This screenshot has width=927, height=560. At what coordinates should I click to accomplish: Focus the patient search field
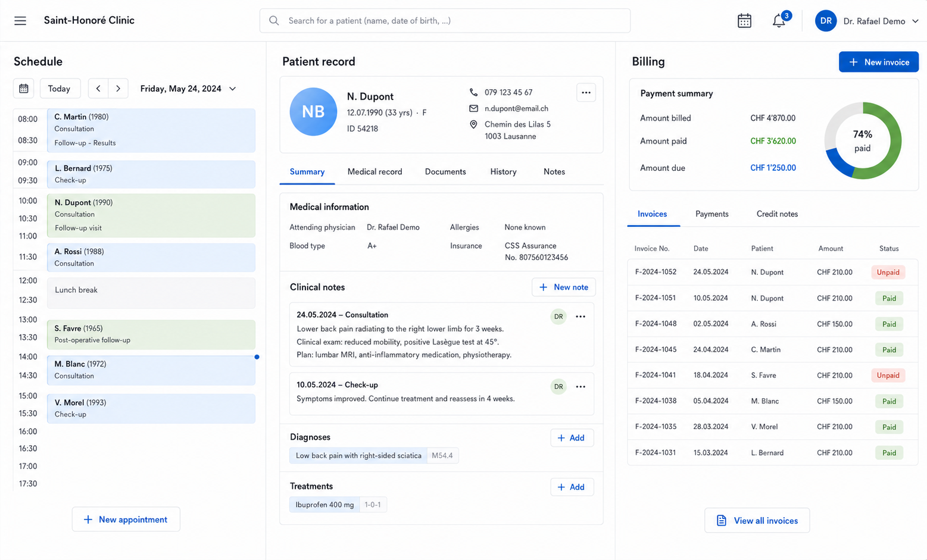pos(445,21)
